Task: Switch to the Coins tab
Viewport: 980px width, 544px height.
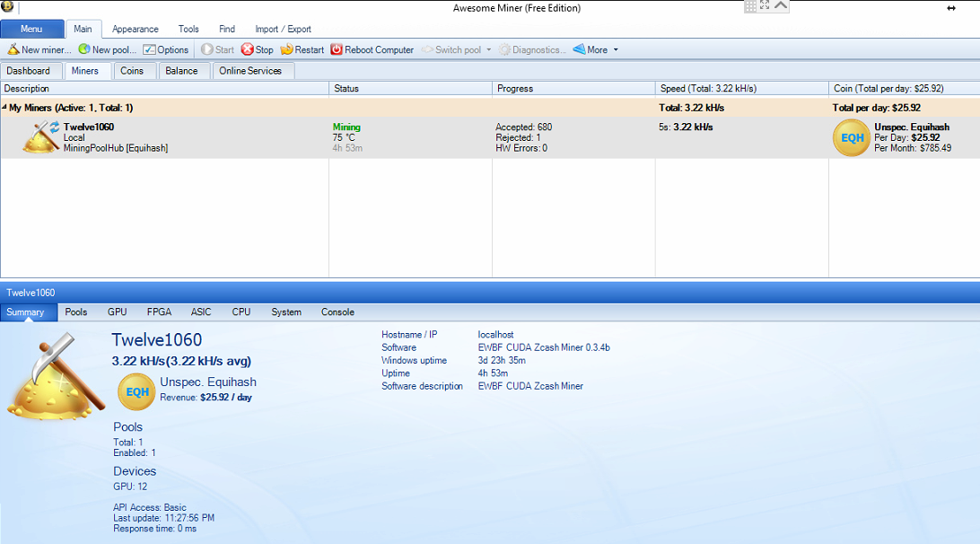Action: click(x=132, y=71)
